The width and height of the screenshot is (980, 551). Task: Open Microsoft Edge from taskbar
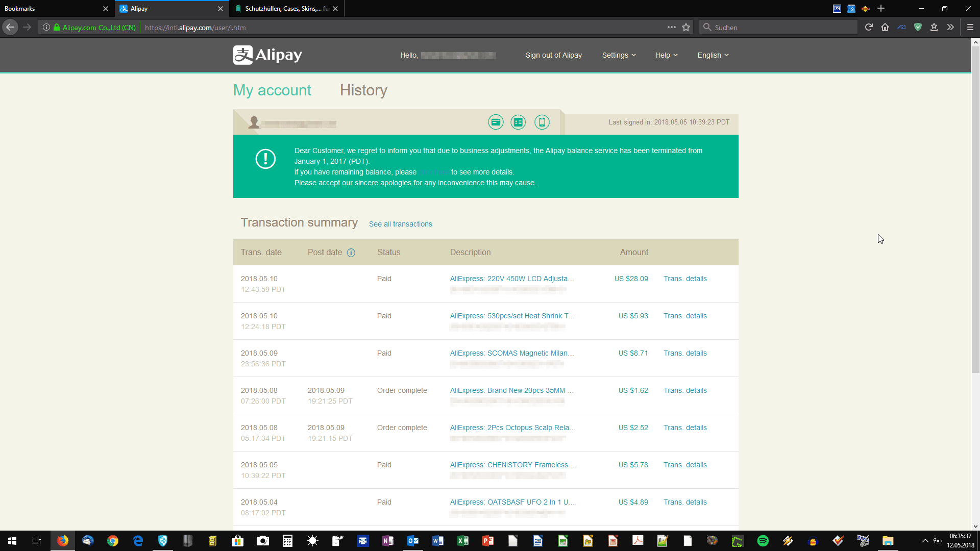(x=138, y=541)
